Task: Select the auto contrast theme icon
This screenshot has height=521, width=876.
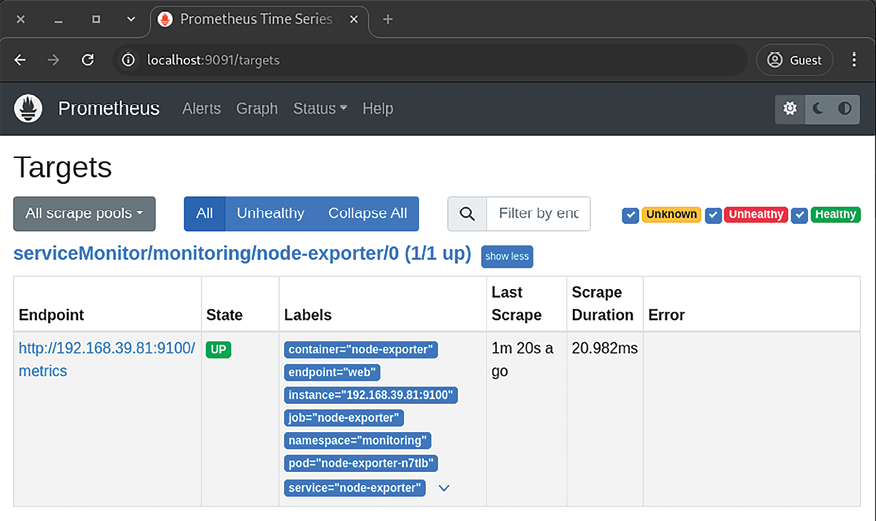Action: click(845, 109)
